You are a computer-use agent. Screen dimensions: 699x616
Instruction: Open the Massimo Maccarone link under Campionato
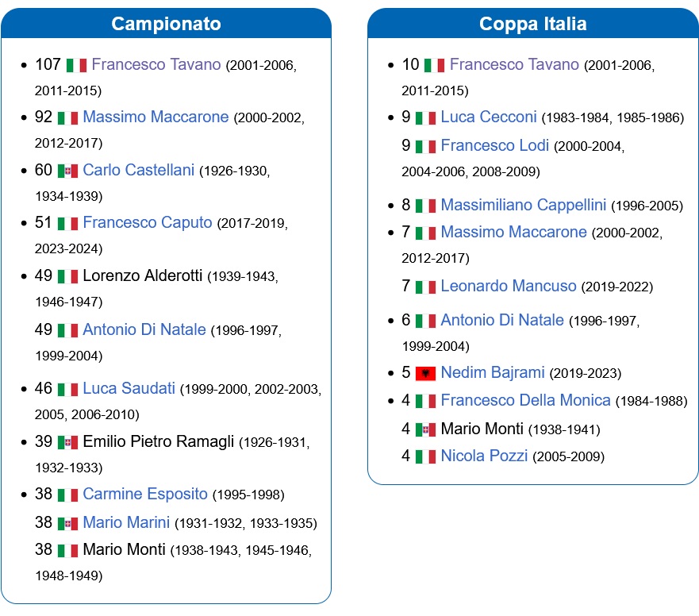[x=156, y=117]
